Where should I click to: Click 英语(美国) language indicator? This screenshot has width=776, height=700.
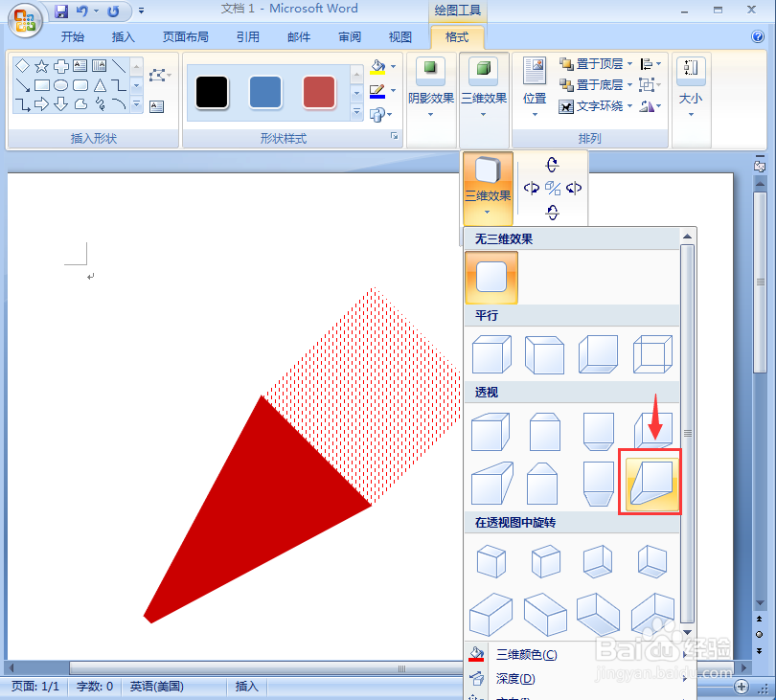pyautogui.click(x=156, y=687)
